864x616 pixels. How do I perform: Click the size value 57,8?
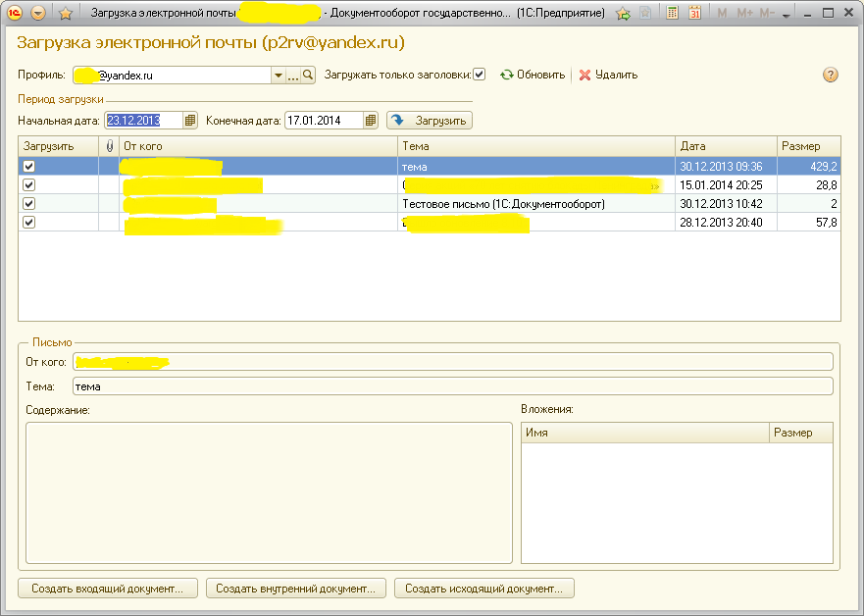827,223
